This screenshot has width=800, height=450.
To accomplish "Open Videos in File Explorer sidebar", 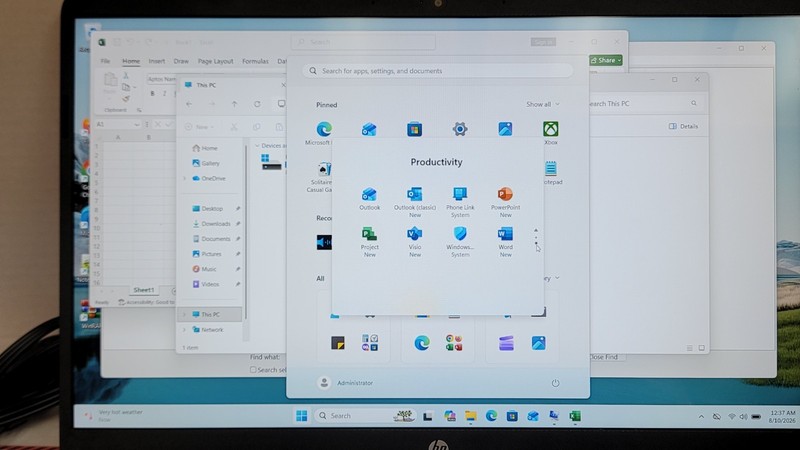I will pyautogui.click(x=206, y=284).
